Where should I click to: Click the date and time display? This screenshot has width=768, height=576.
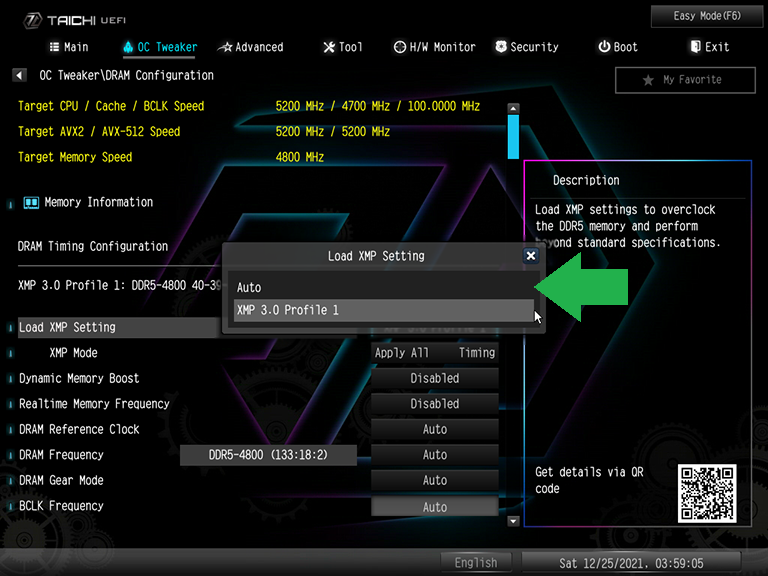click(x=631, y=563)
